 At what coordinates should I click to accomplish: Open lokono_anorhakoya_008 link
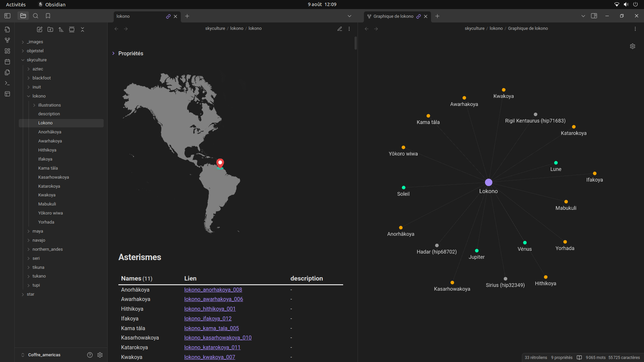coord(213,290)
